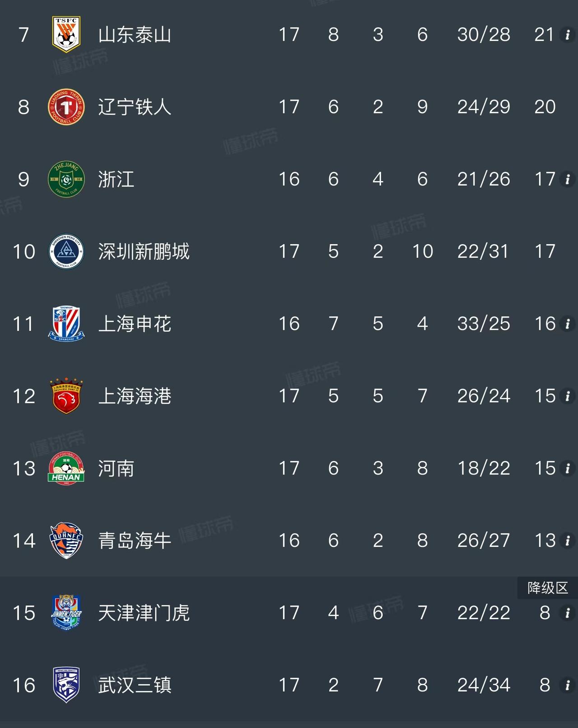This screenshot has width=578, height=728.
Task: Open info icon beside 天津津门虎 points
Action: tap(568, 612)
